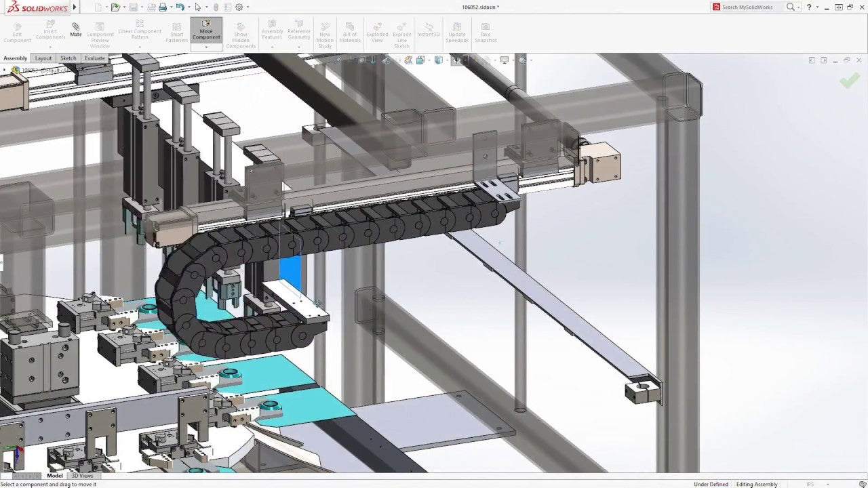868x488 pixels.
Task: Click the Assembly Features tool
Action: pos(272,30)
